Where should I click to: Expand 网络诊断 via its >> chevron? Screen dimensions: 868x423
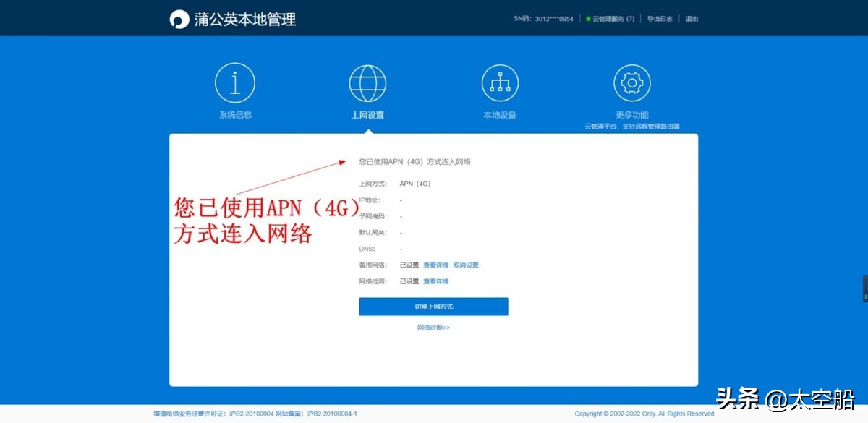pyautogui.click(x=446, y=327)
